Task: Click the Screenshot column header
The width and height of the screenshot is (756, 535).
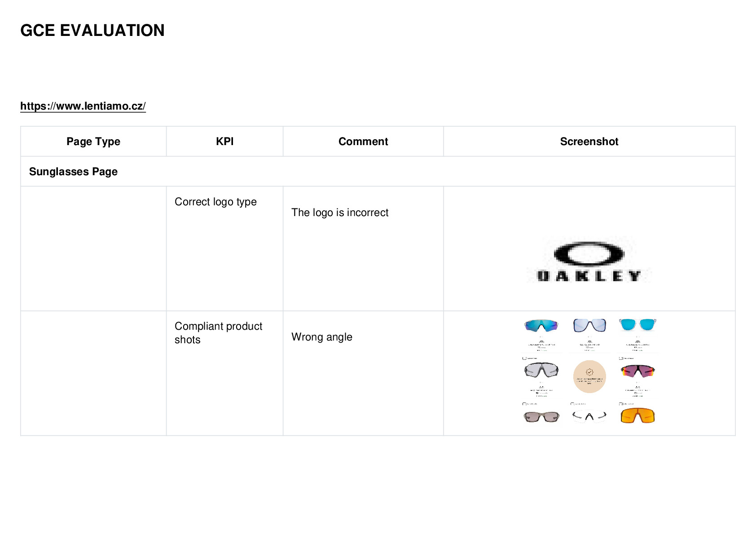Action: click(x=589, y=141)
